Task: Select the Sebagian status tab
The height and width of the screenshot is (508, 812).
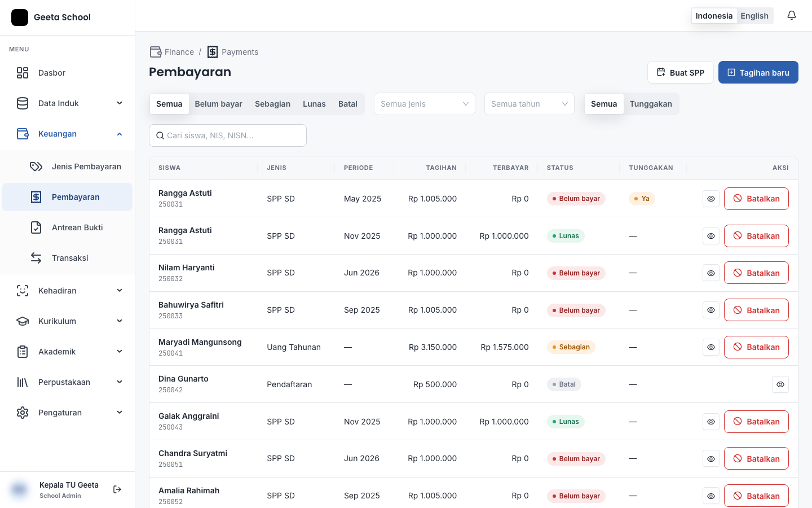Action: coord(273,104)
